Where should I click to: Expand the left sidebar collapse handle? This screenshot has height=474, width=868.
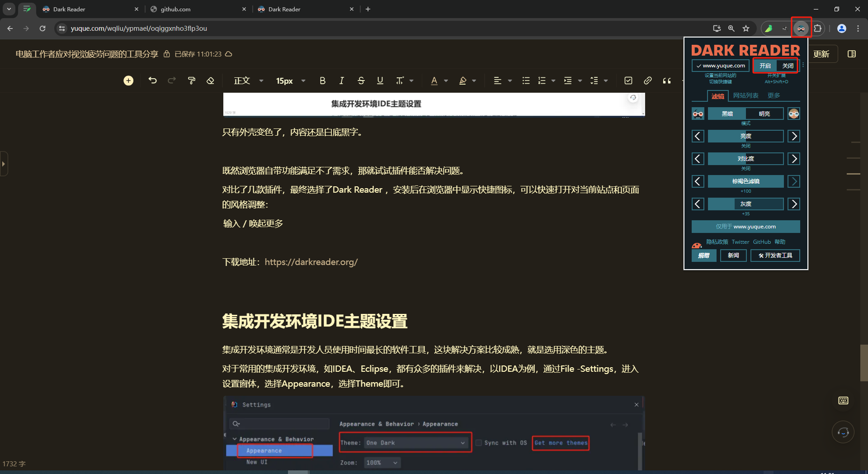click(x=4, y=164)
